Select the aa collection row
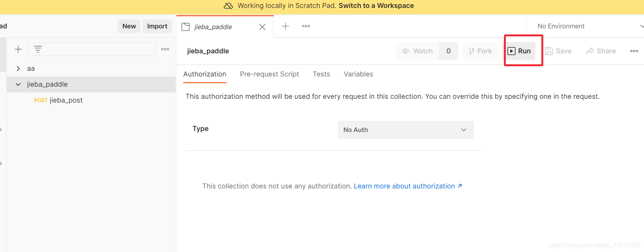 click(x=91, y=68)
